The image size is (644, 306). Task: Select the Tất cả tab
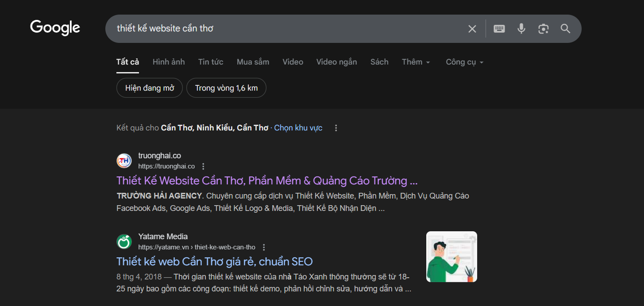tap(127, 62)
